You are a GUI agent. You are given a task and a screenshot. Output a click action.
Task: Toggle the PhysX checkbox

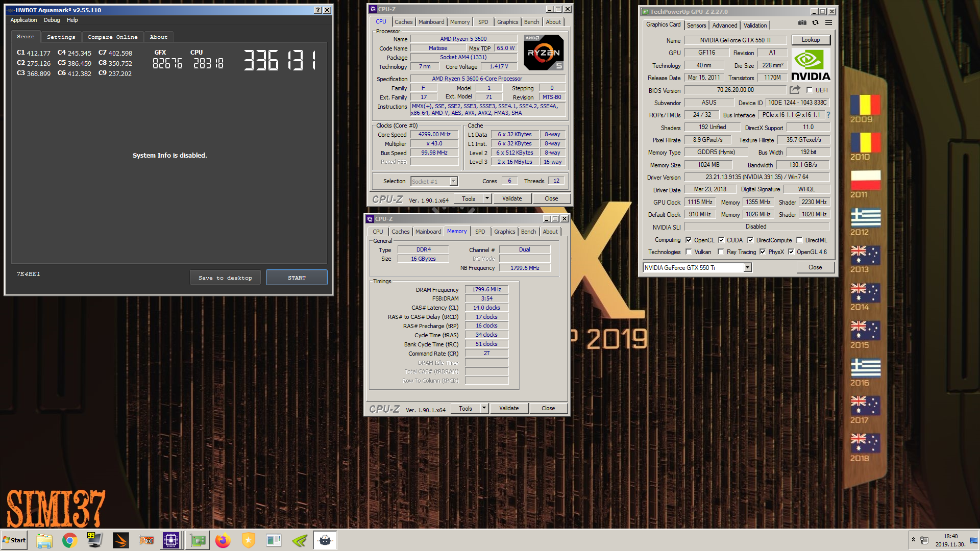[763, 252]
